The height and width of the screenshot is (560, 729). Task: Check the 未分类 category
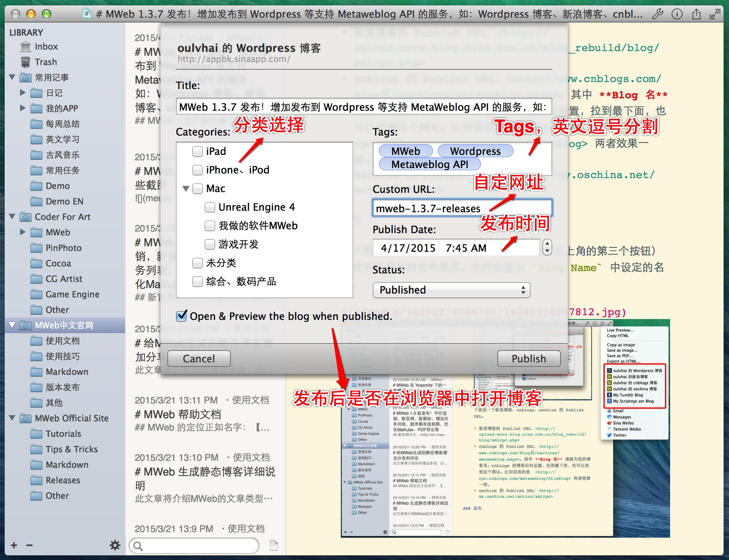tap(198, 263)
